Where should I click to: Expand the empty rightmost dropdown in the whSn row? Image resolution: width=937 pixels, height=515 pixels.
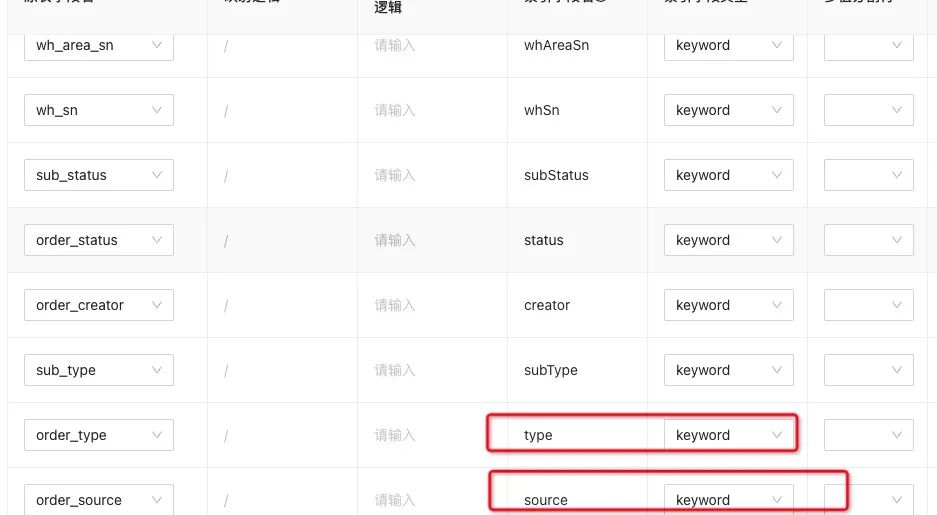(x=868, y=110)
